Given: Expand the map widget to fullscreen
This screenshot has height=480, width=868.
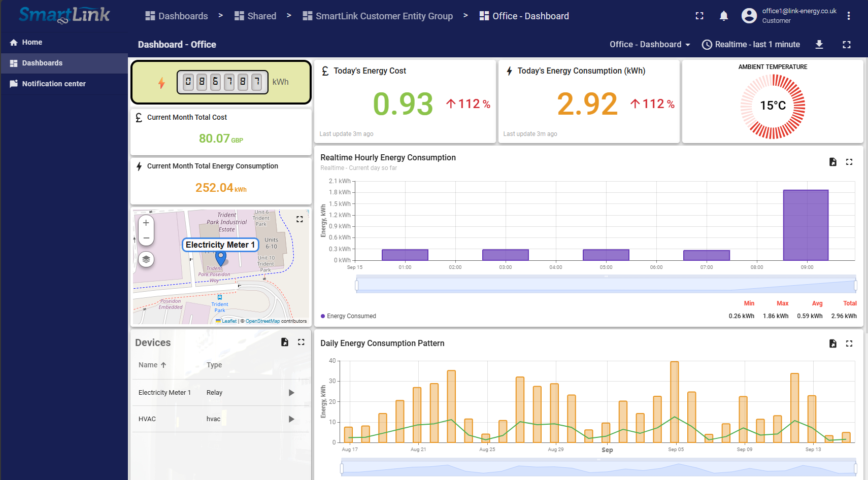Looking at the screenshot, I should (x=299, y=219).
